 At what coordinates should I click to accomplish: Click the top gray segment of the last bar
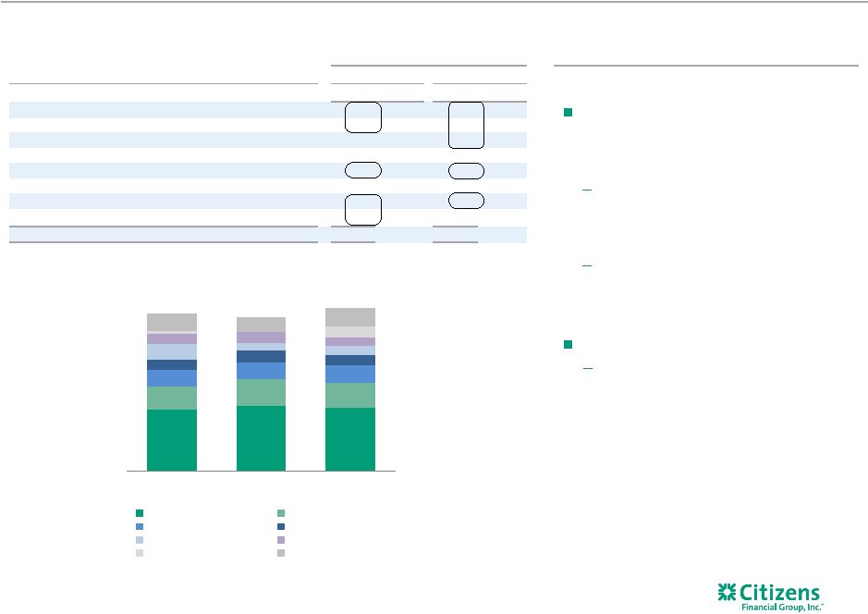[x=350, y=317]
